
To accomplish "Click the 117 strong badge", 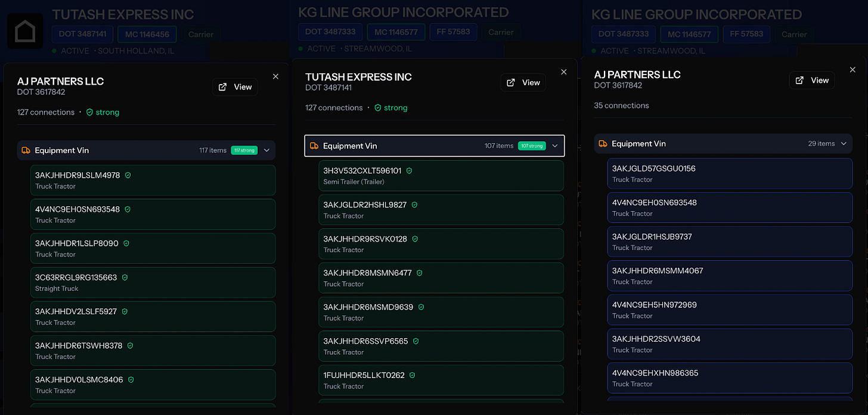I will pos(244,150).
